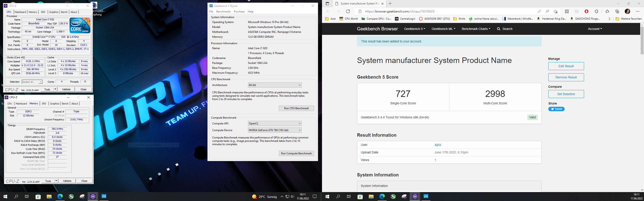Open Task View on the left taskbar

click(x=27, y=197)
